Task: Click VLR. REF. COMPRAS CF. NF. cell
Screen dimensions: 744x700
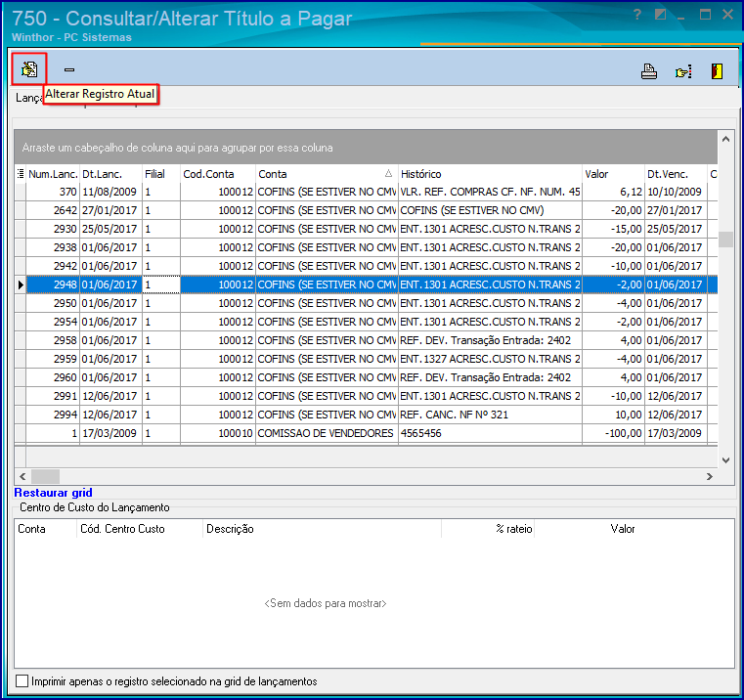Action: click(x=490, y=192)
